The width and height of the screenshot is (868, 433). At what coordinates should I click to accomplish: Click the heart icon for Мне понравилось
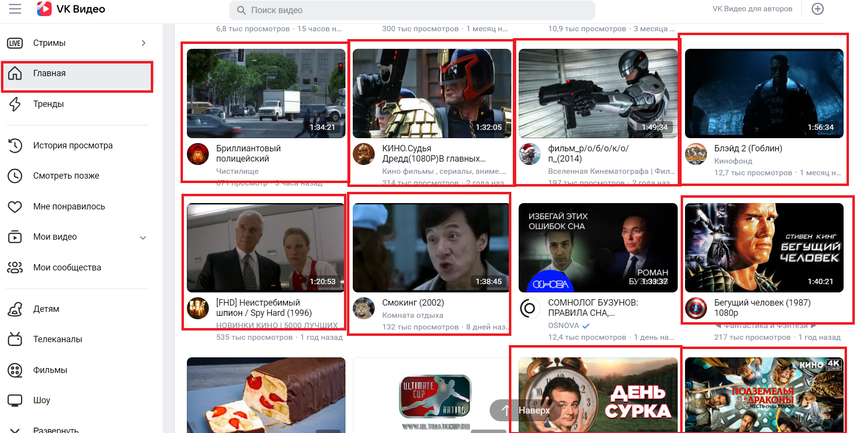click(x=15, y=206)
